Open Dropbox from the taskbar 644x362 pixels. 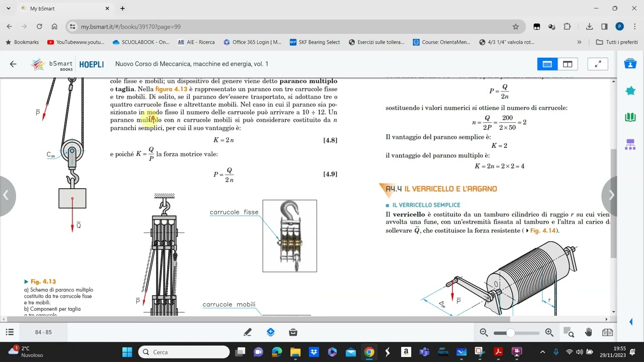313,352
